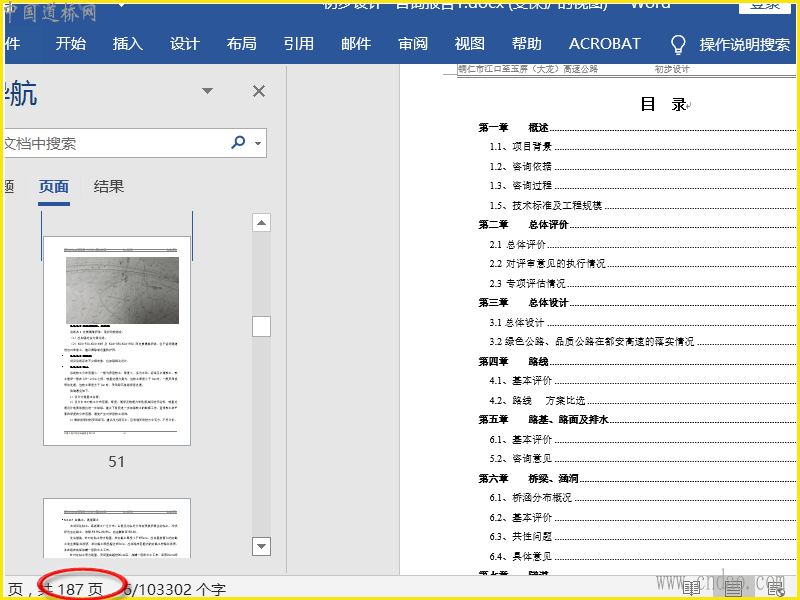Click the thumbnail scrollbar down arrow
This screenshot has height=600, width=800.
point(261,546)
